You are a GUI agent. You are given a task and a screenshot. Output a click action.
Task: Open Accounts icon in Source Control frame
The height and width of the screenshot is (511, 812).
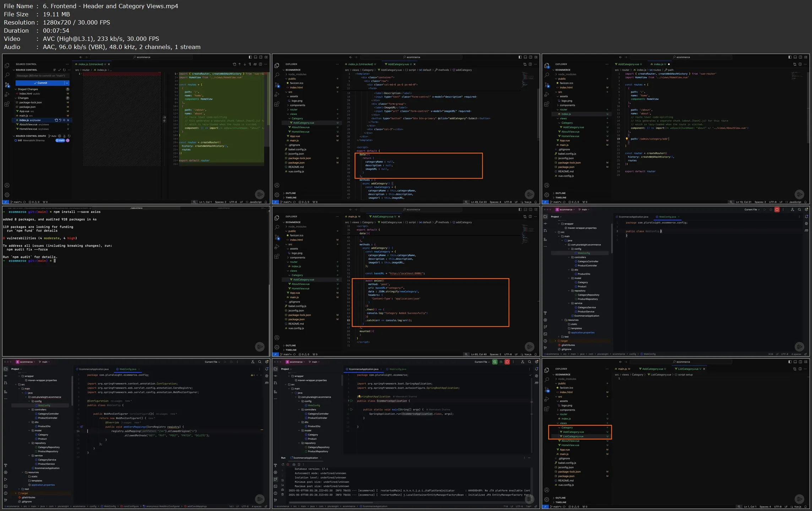tap(7, 185)
